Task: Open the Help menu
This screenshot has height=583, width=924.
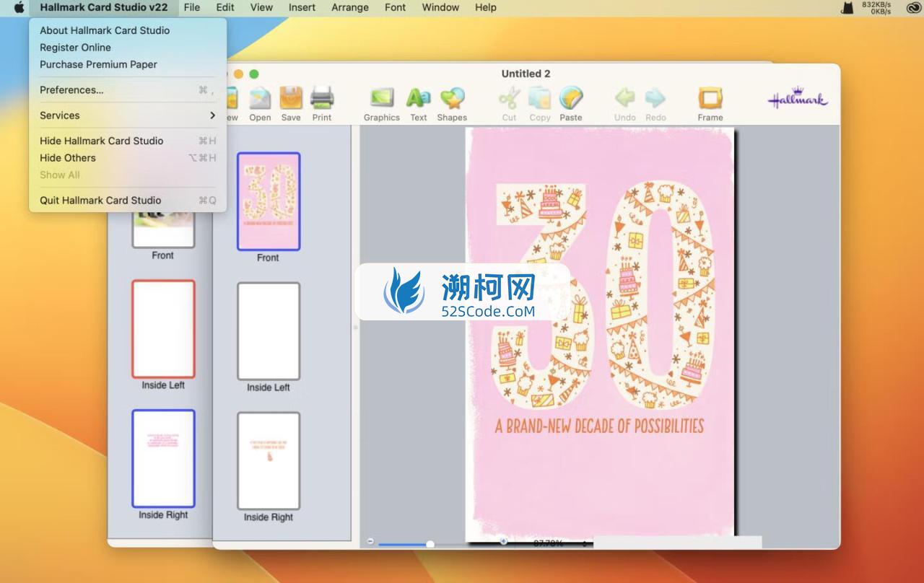Action: coord(486,8)
